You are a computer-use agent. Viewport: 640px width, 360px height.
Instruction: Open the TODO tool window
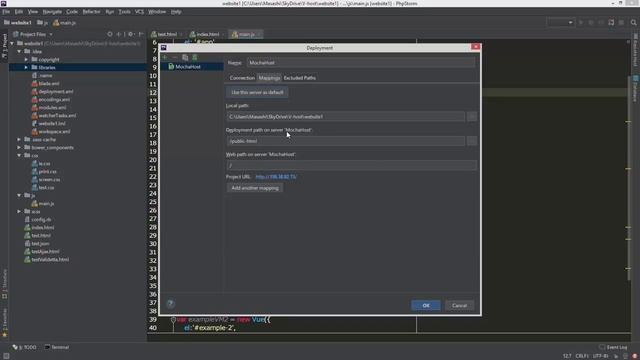tap(24, 347)
